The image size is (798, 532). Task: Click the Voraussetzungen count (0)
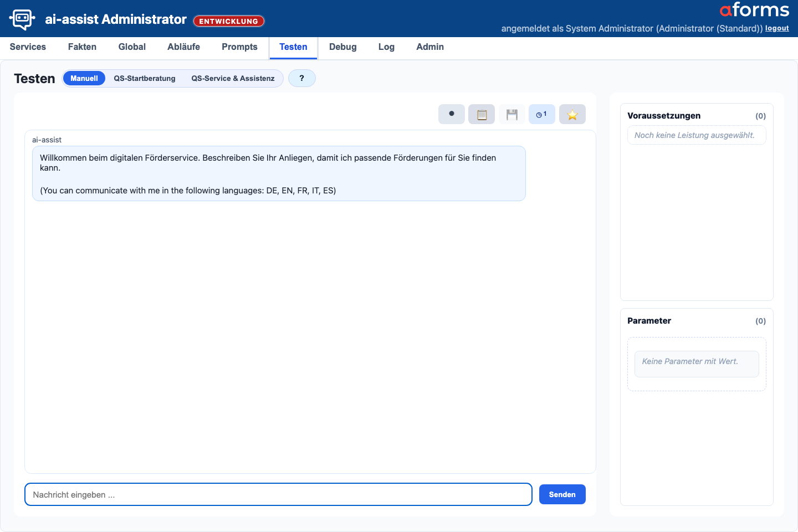(760, 116)
